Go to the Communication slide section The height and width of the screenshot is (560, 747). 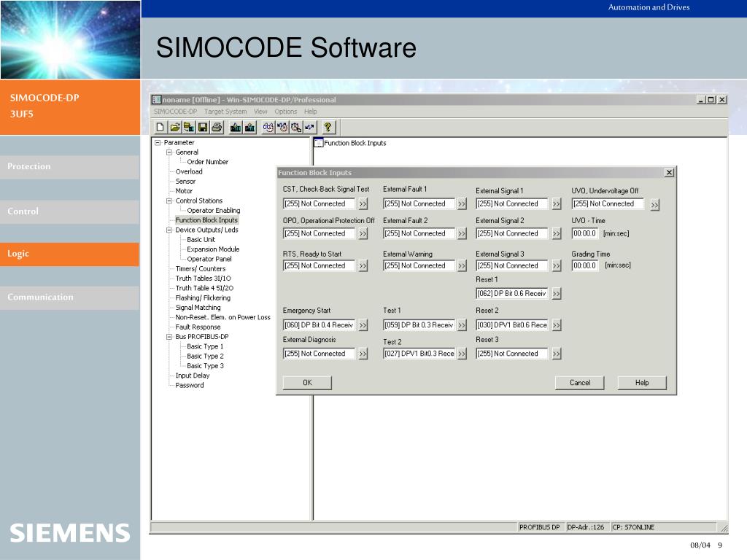(x=69, y=297)
